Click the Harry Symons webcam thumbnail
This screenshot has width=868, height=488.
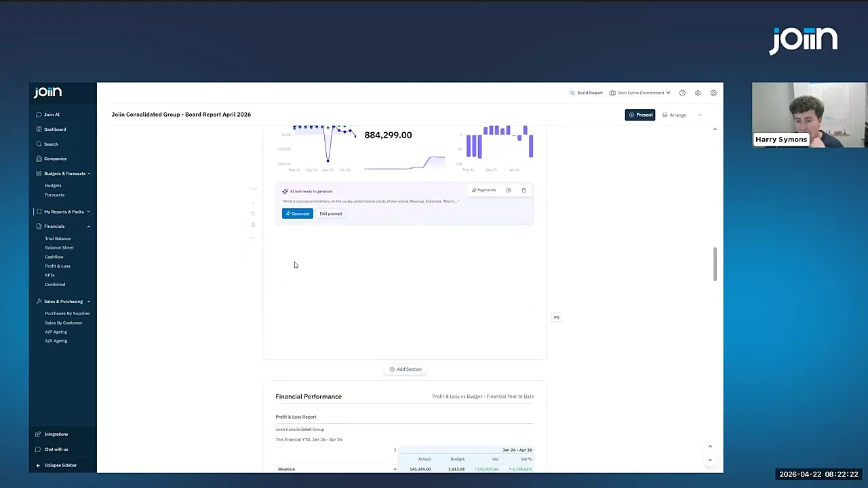pyautogui.click(x=809, y=115)
